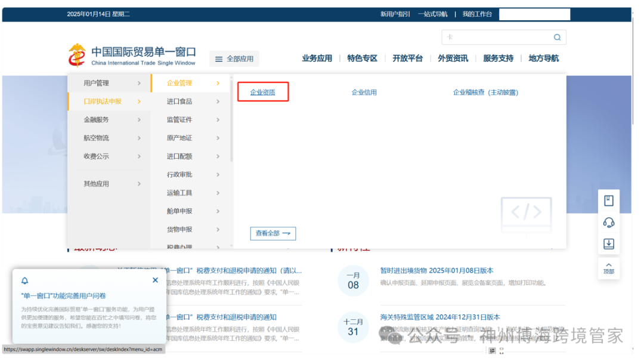Expand the 航空物流 submenu arrow
Screen dimensions: 644x361
point(139,138)
